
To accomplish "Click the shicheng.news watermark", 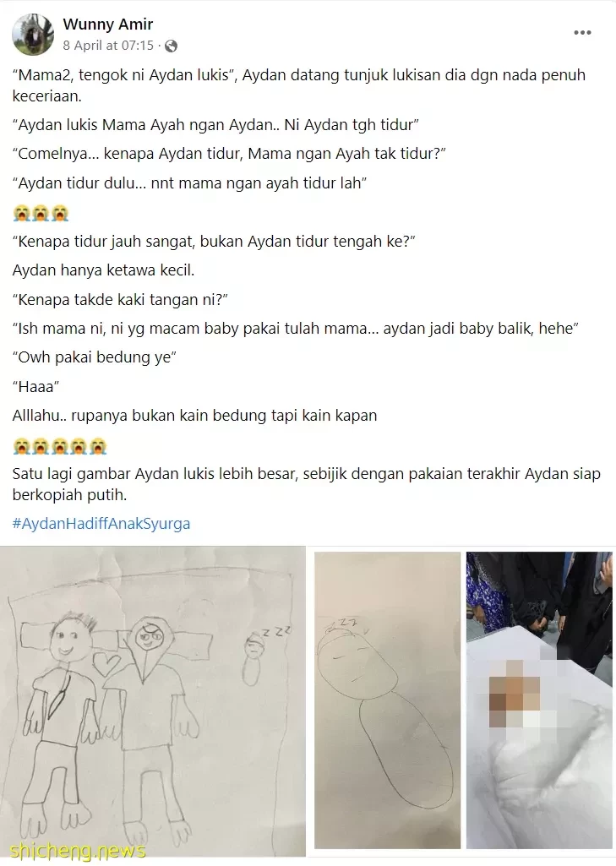I will click(x=78, y=850).
